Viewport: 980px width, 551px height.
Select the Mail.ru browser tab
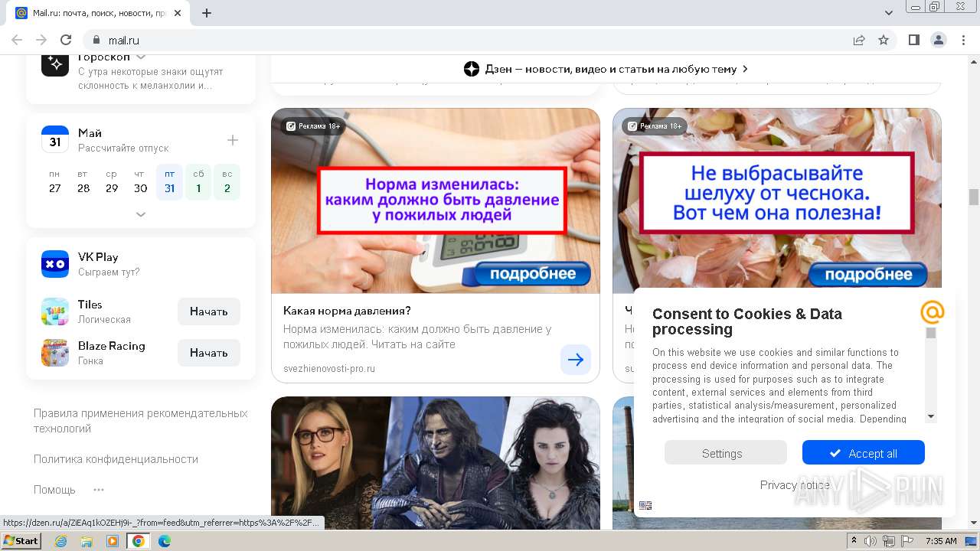click(x=98, y=13)
